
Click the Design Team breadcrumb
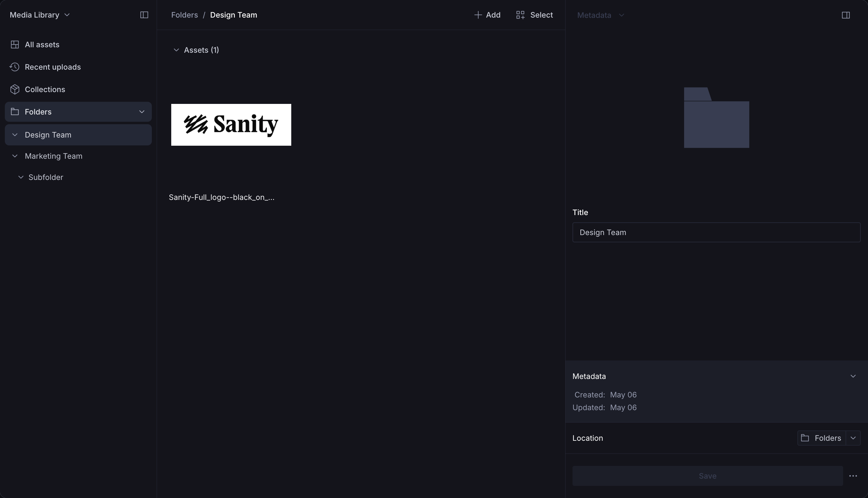(x=233, y=15)
